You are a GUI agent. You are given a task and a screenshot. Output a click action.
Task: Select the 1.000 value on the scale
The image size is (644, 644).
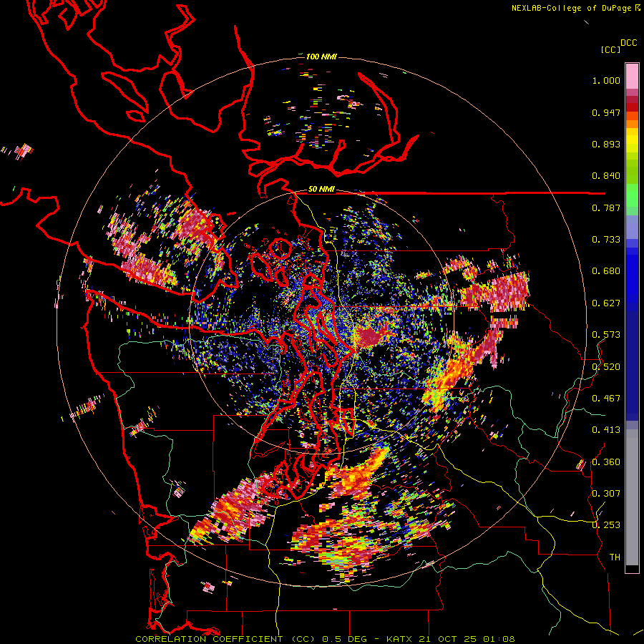[x=606, y=80]
